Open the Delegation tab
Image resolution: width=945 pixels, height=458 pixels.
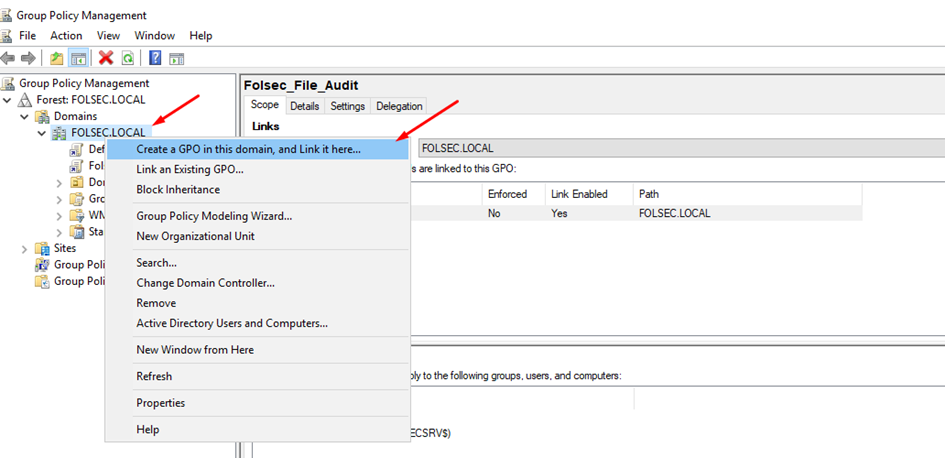coord(399,106)
